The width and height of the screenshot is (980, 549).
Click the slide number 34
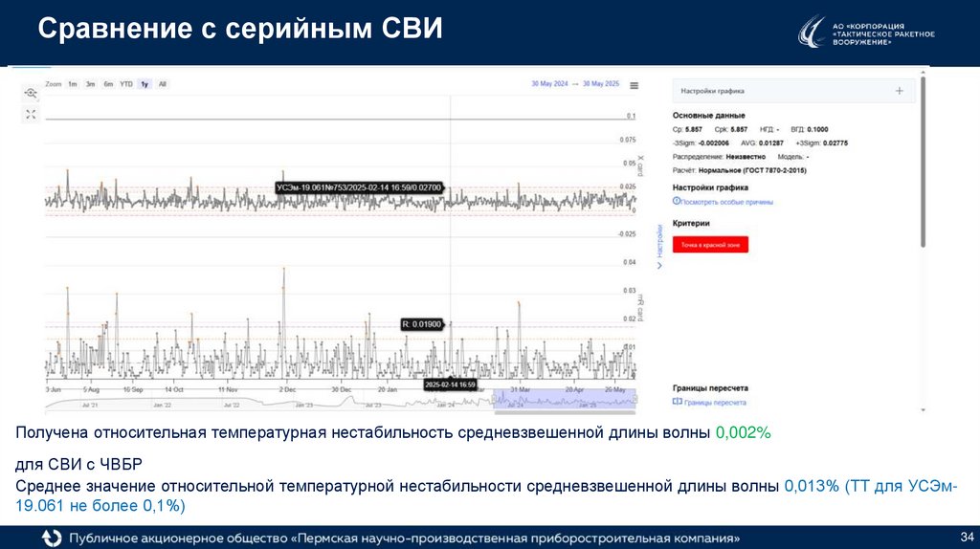point(967,538)
